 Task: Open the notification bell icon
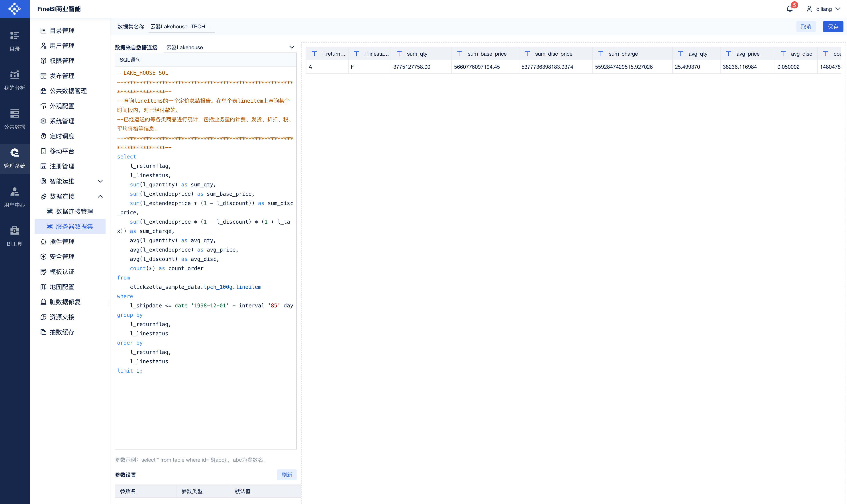tap(789, 9)
